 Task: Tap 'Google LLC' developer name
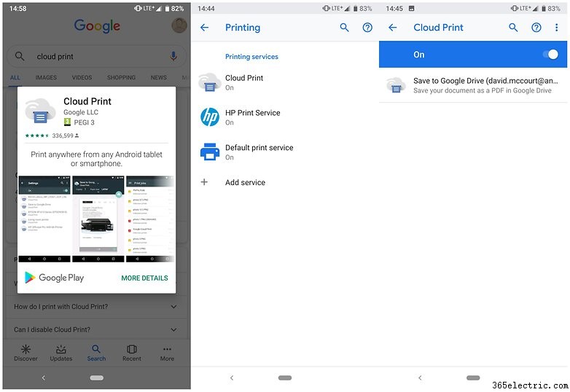81,112
